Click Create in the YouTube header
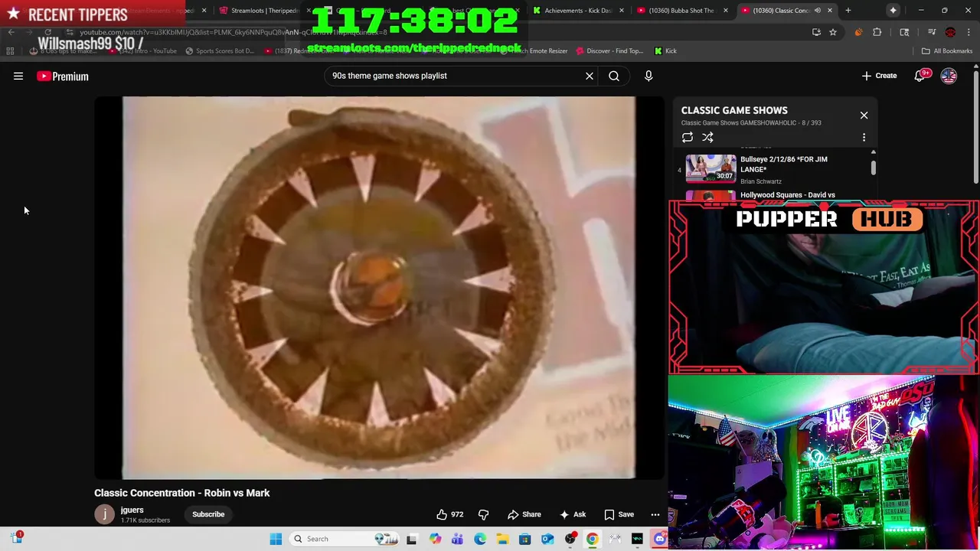 coord(879,76)
